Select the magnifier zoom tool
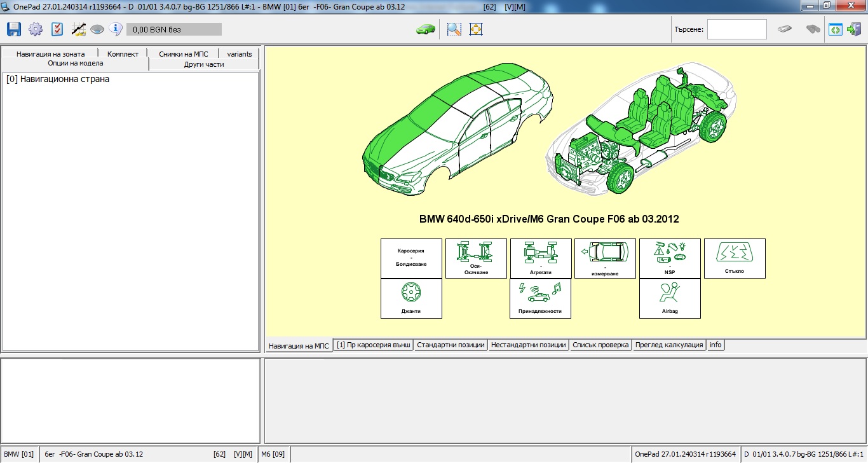This screenshot has height=463, width=868. pos(454,29)
